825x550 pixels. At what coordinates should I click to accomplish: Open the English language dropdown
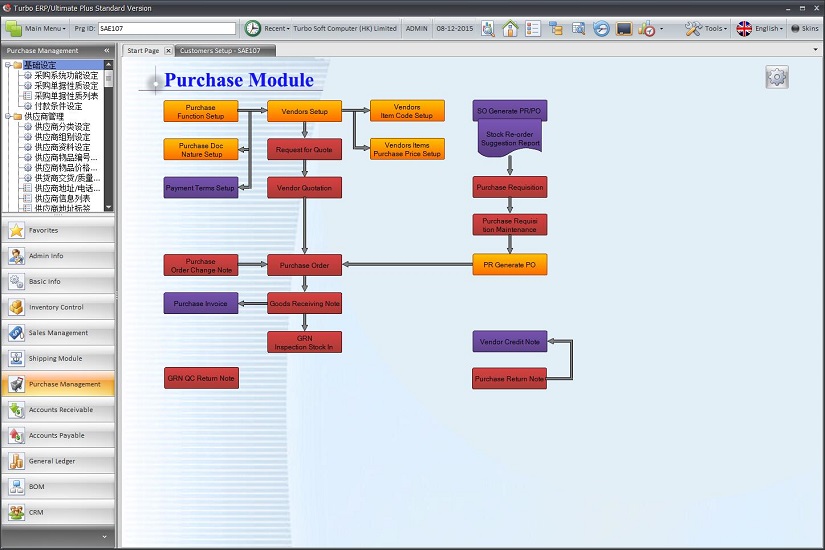[x=760, y=28]
